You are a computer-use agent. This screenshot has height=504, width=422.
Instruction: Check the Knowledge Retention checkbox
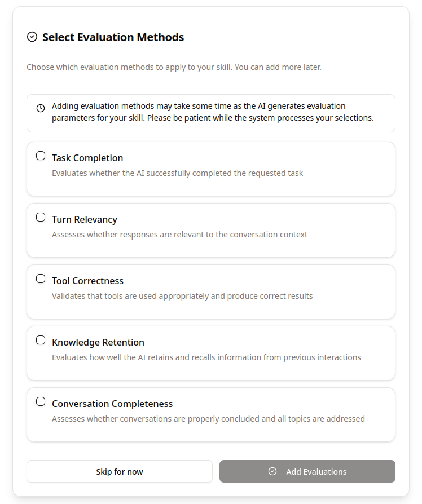click(40, 339)
